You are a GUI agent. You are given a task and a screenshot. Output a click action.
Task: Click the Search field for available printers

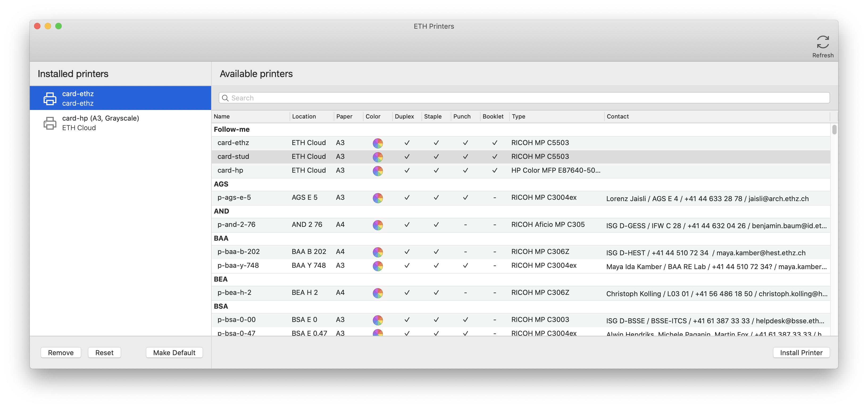[524, 98]
